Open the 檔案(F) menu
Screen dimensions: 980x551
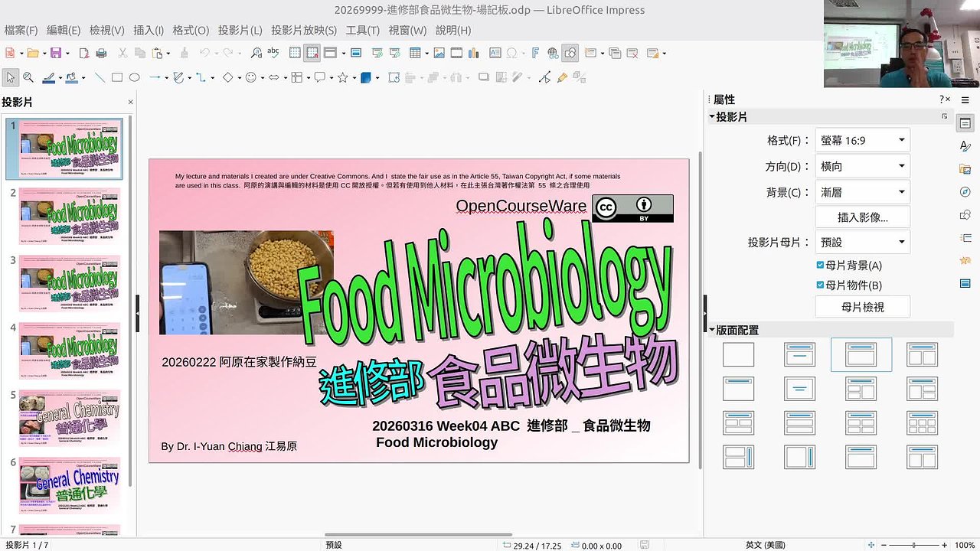pyautogui.click(x=21, y=31)
